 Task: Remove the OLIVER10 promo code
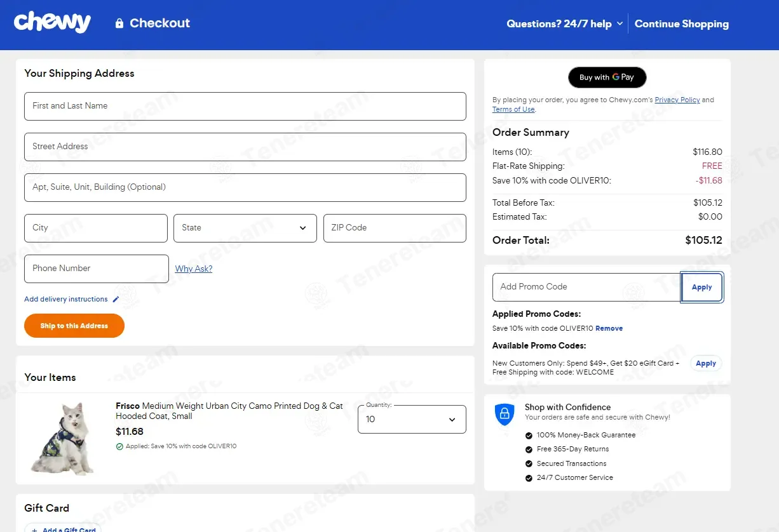[x=609, y=328]
